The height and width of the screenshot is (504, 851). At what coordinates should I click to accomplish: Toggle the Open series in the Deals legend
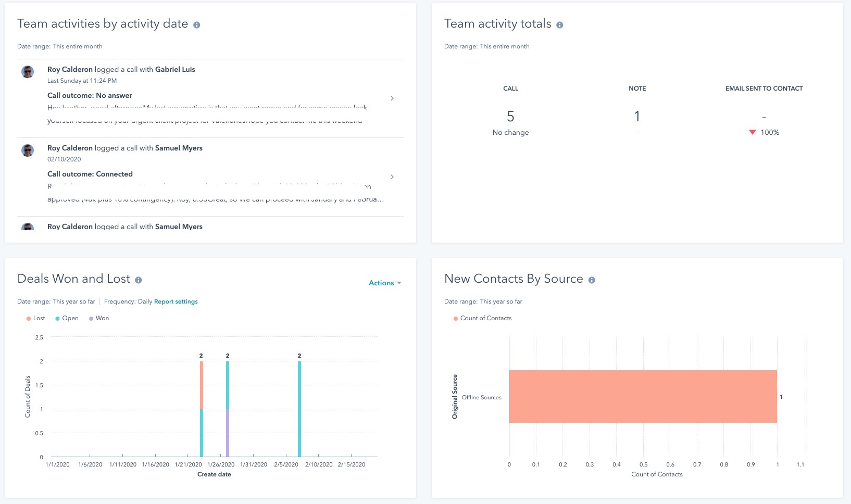coord(67,318)
